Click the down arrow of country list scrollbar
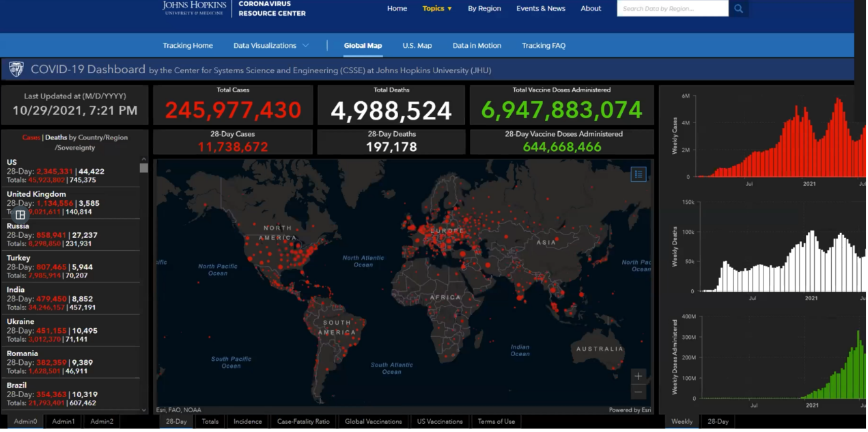 tap(143, 410)
